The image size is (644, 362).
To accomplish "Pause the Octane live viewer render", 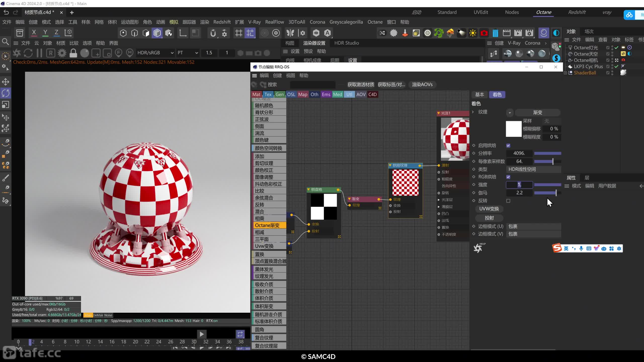I will pos(39,53).
